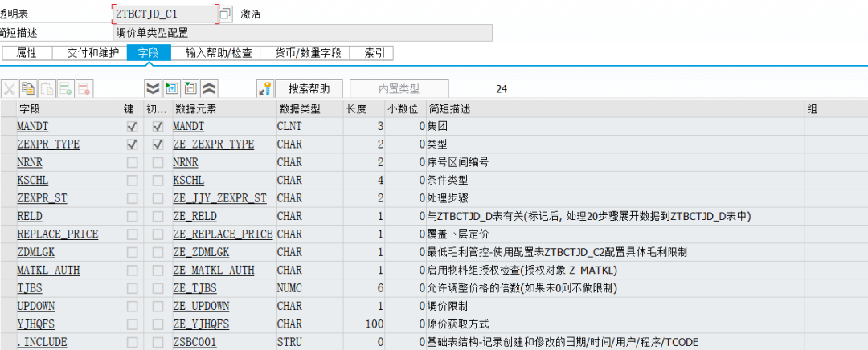Click the delete row icon
868x350 pixels.
click(x=84, y=88)
